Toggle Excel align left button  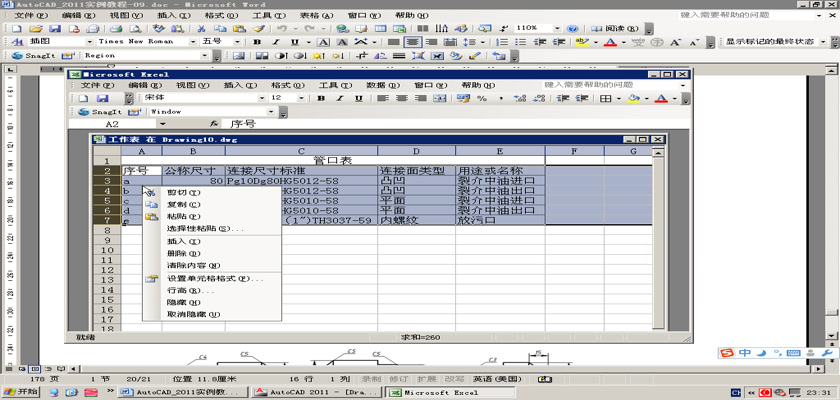pyautogui.click(x=382, y=99)
